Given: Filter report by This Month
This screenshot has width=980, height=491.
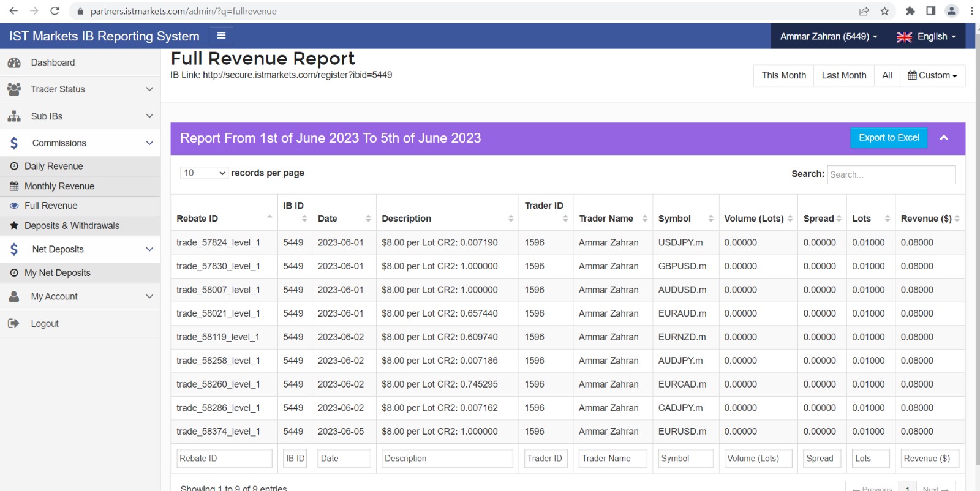Looking at the screenshot, I should coord(783,75).
